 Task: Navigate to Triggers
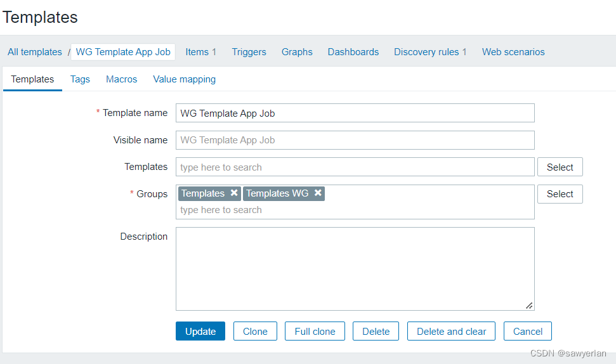click(249, 52)
